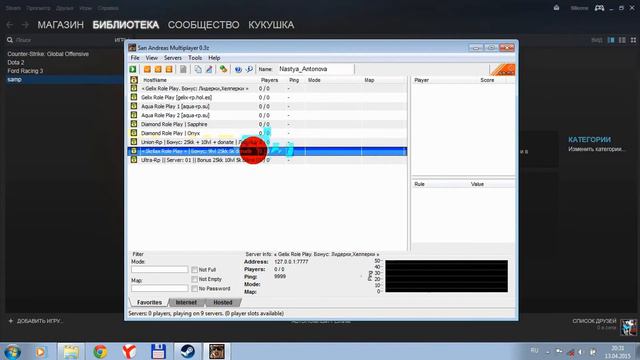Click server icon next to Diamond Role Play | Sapphire
Image resolution: width=640 pixels, height=360 pixels.
point(134,124)
